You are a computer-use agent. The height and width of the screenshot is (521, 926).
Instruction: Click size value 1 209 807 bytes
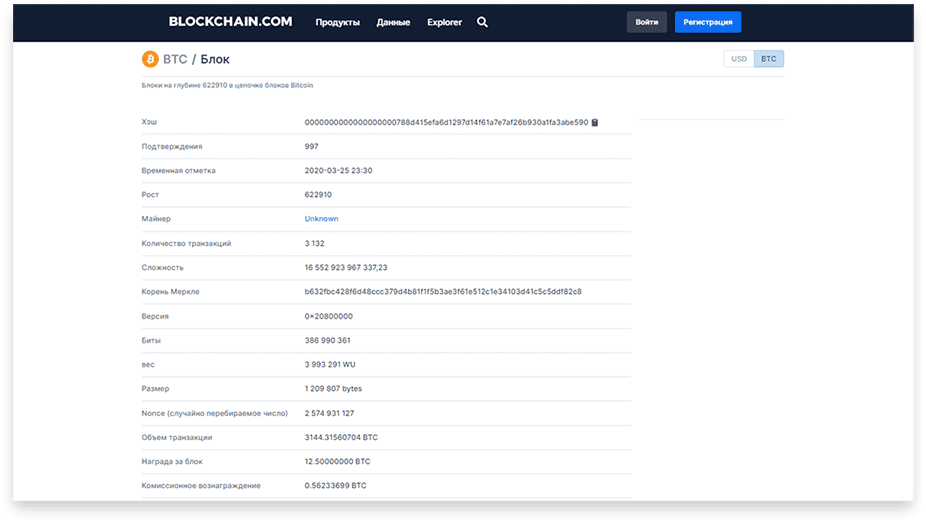point(333,389)
